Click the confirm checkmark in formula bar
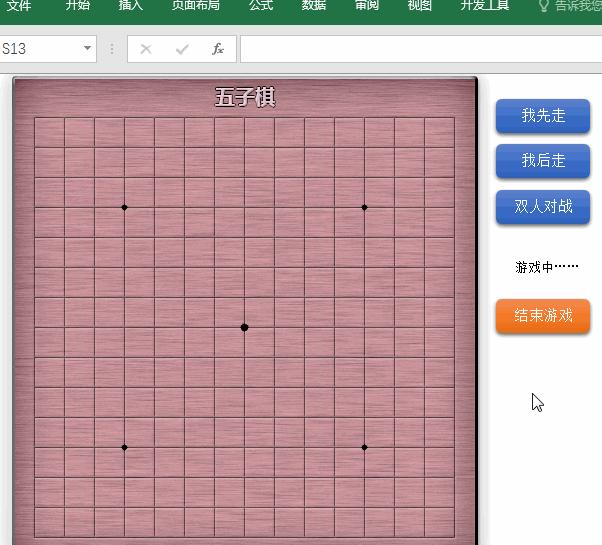The width and height of the screenshot is (602, 545). point(182,49)
